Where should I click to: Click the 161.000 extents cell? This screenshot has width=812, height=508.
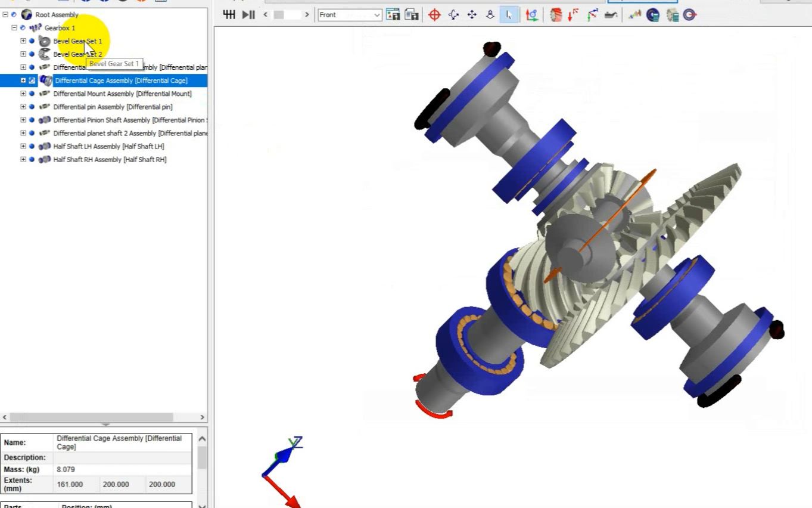pyautogui.click(x=76, y=484)
